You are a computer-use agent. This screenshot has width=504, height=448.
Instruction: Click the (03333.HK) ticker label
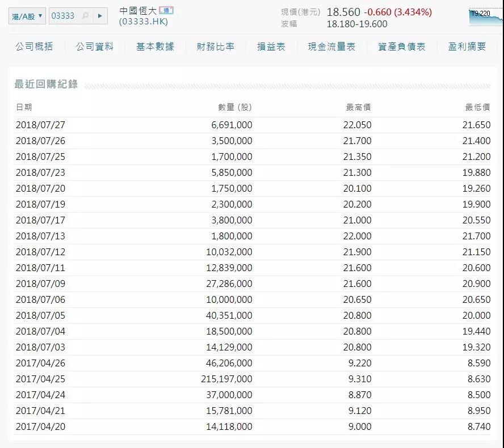coord(144,22)
